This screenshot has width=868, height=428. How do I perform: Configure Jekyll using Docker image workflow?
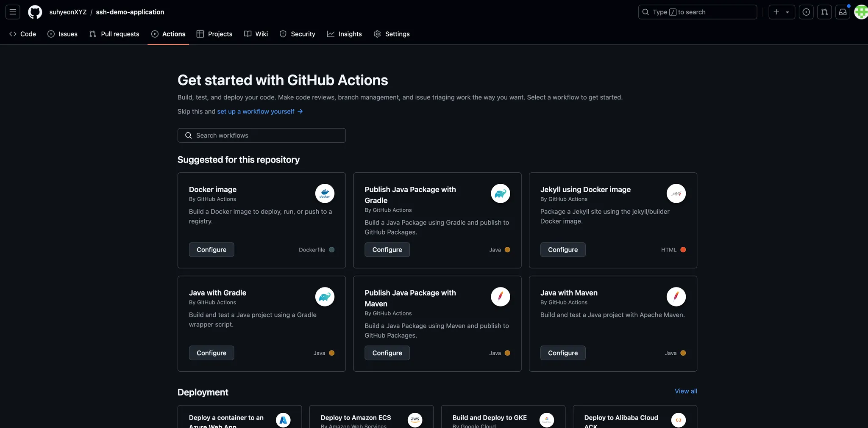click(563, 250)
